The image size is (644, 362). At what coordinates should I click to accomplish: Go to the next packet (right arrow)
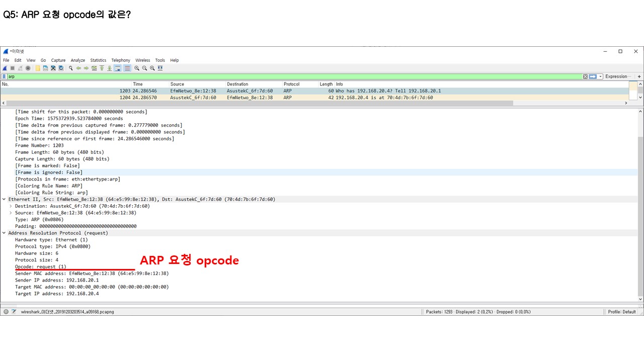[x=86, y=68]
